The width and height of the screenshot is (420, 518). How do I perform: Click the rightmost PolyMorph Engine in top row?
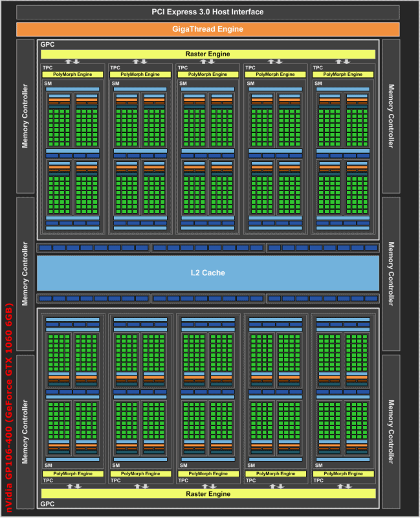click(342, 75)
